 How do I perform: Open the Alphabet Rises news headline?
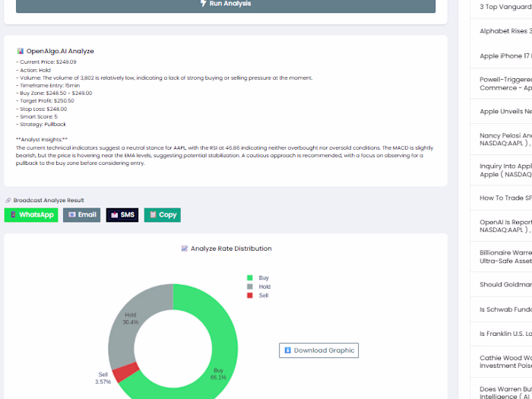coord(505,31)
